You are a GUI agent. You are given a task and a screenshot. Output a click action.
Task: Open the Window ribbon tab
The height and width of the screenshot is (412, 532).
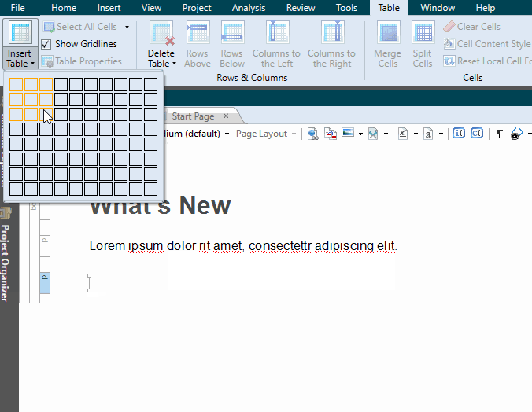click(x=438, y=7)
